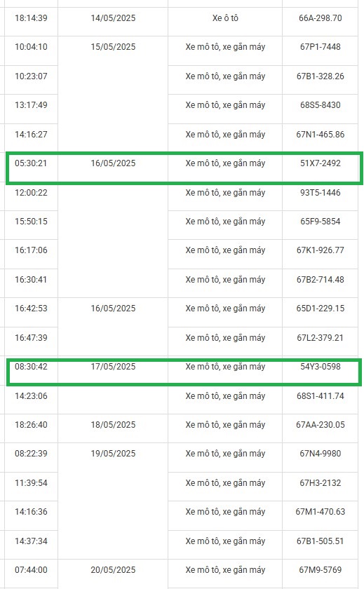364x589 pixels.
Task: Select the plate cell 67P1-7448
Action: tap(320, 50)
